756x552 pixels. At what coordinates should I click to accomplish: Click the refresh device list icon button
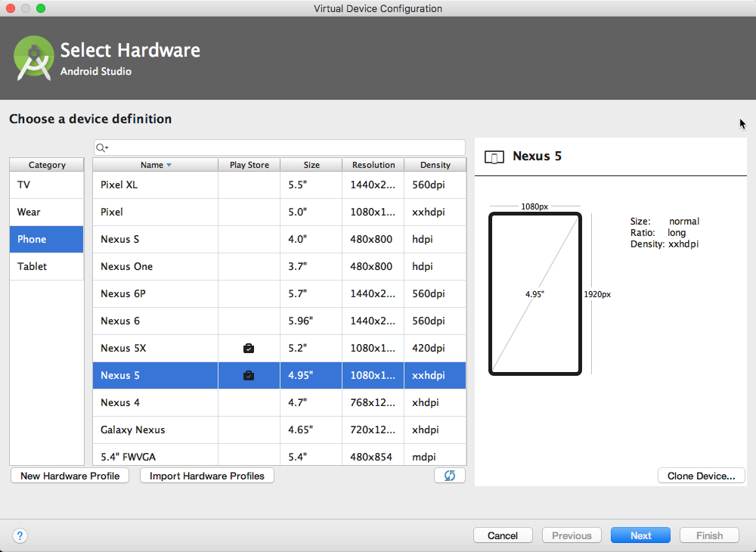(x=449, y=476)
